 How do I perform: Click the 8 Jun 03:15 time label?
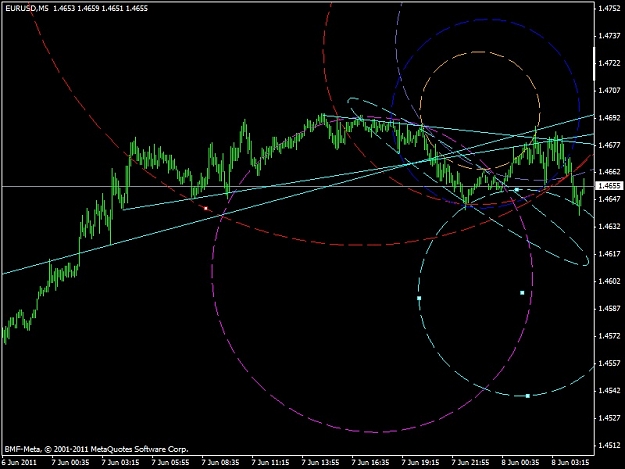(x=570, y=463)
